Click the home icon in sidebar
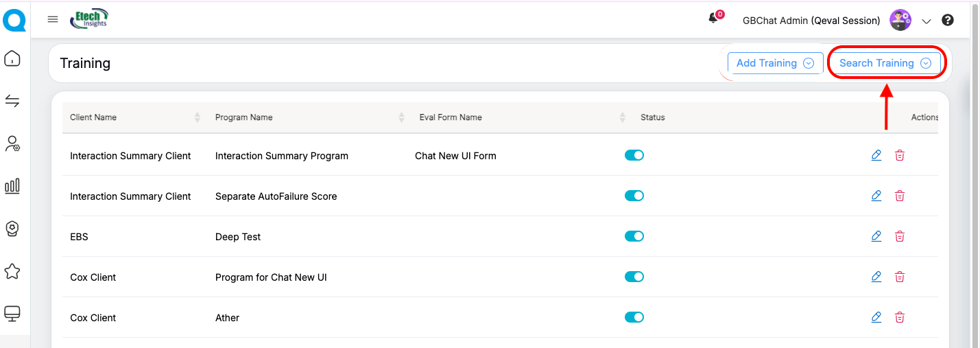Viewport: 980px width, 348px height. click(x=12, y=59)
